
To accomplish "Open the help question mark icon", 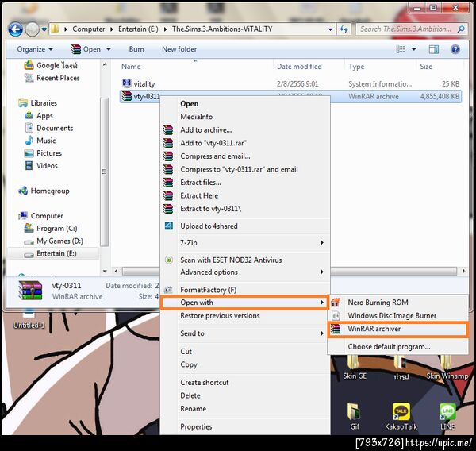I will tap(455, 49).
